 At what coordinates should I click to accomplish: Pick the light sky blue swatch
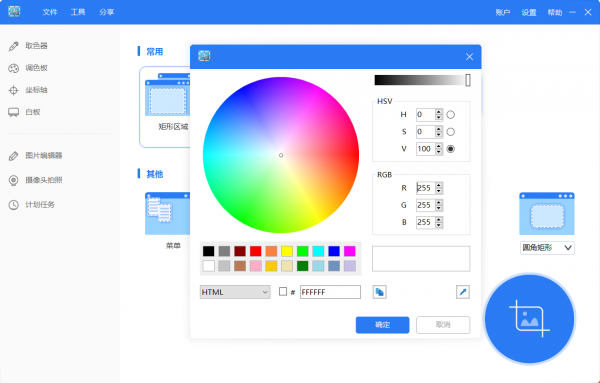[318, 266]
